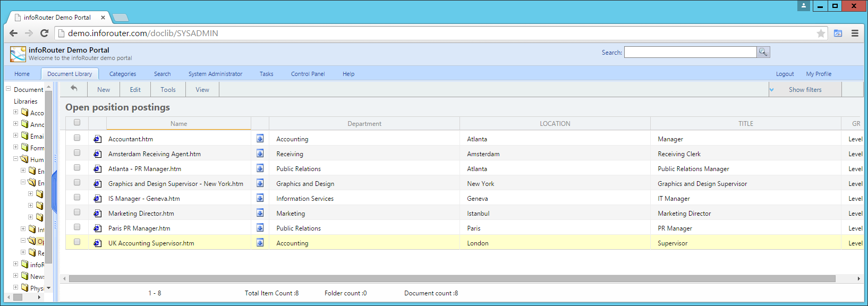Collapse the Document Libraries tree root
This screenshot has width=868, height=306.
point(8,89)
